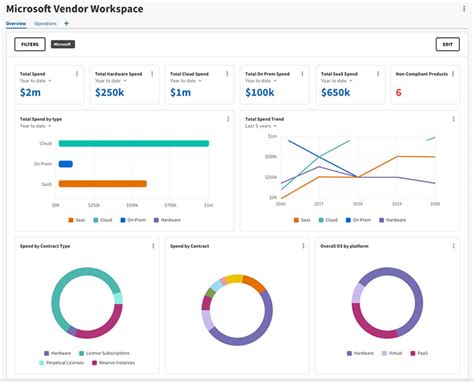Switch to the Operations tab
The width and height of the screenshot is (474, 382).
pyautogui.click(x=45, y=23)
